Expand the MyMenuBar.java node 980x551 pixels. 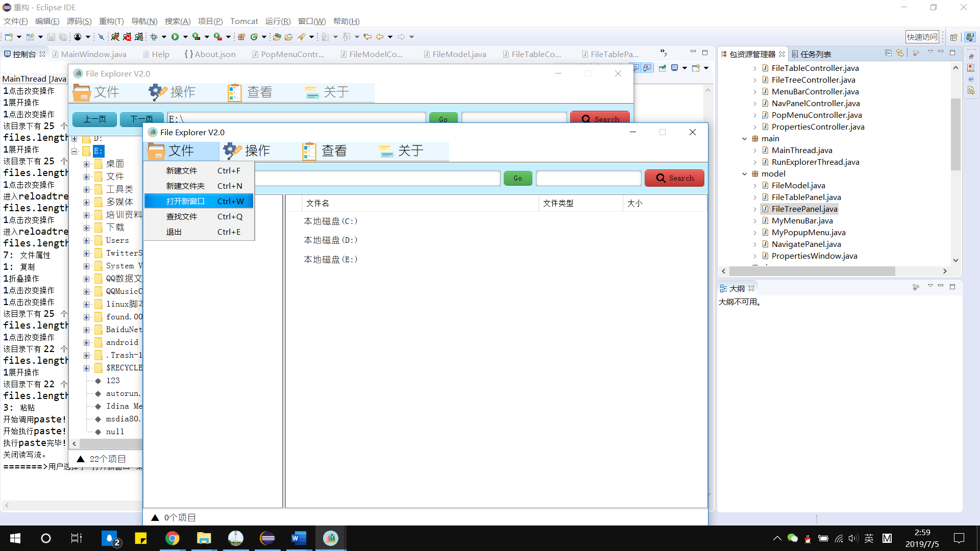pyautogui.click(x=756, y=220)
